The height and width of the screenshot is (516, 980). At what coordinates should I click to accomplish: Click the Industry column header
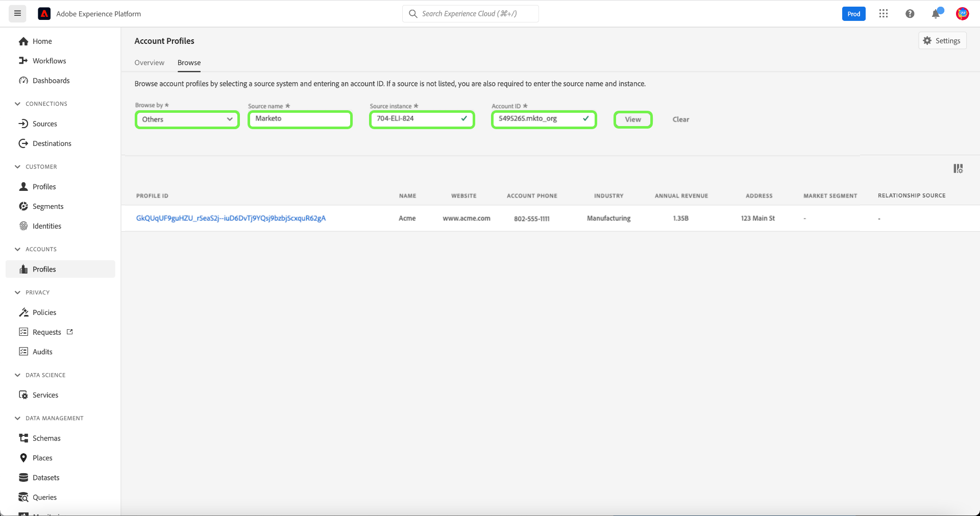(x=609, y=196)
